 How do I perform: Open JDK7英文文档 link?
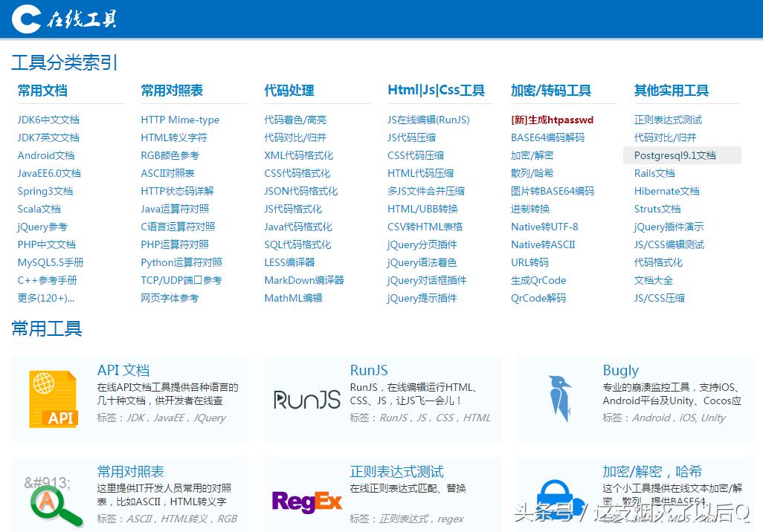48,137
